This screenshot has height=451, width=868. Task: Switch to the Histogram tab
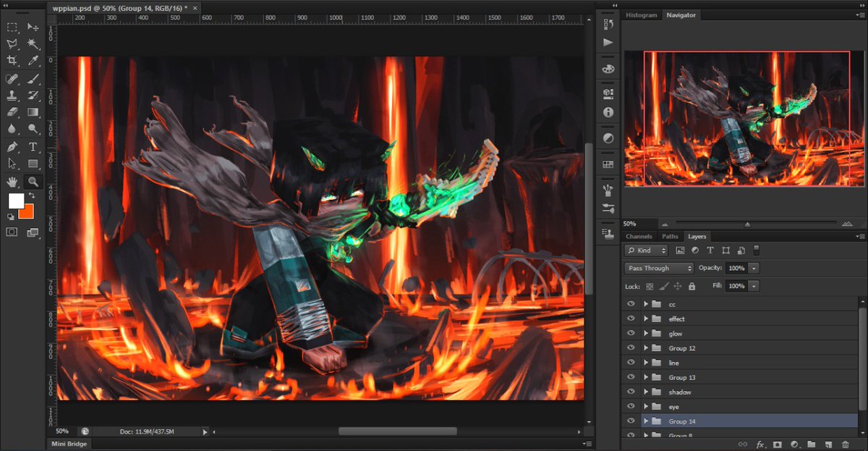(642, 14)
